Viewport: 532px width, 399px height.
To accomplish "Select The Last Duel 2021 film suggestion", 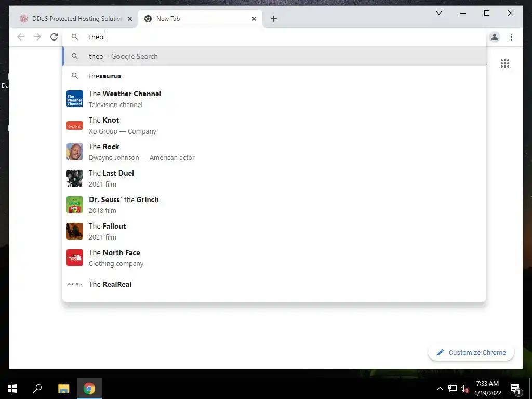I will pos(274,178).
